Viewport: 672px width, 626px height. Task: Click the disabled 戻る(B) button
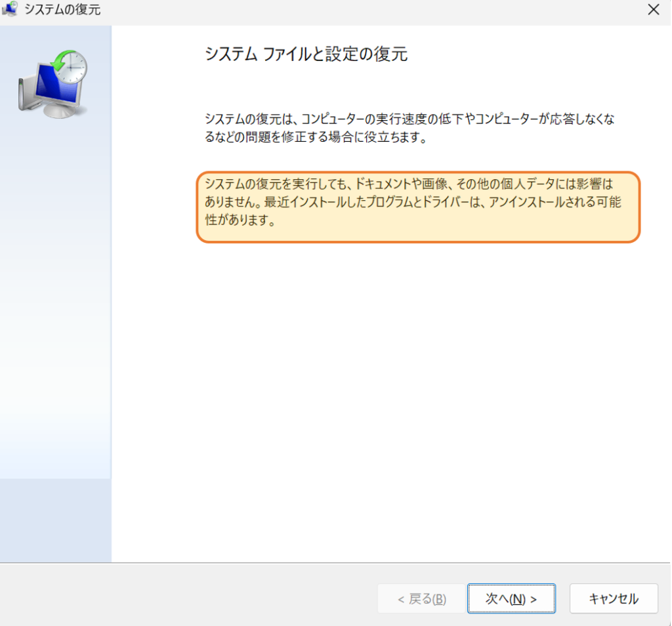pyautogui.click(x=421, y=598)
